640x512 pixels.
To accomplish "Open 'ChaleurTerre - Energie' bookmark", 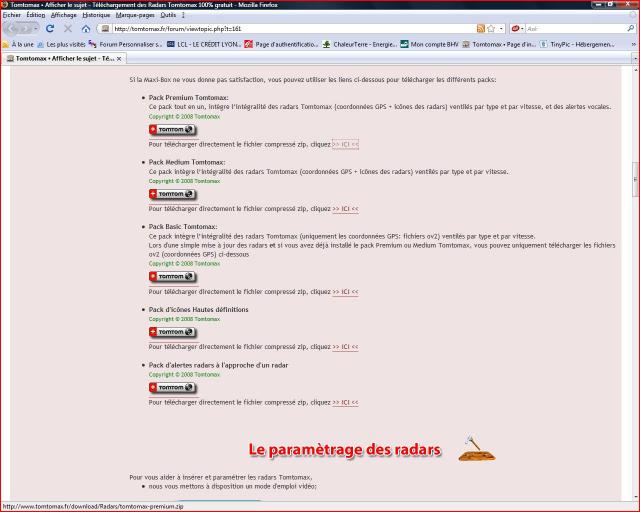I will 359,44.
